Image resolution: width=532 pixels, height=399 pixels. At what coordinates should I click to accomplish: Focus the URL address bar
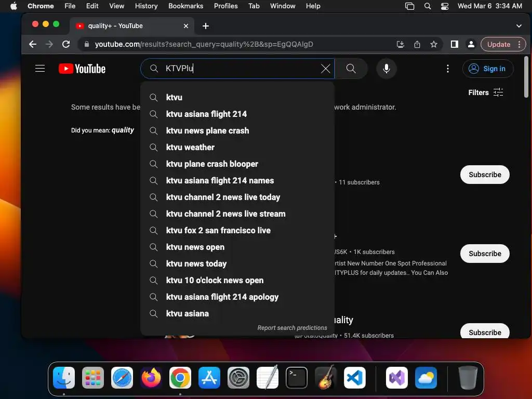(237, 44)
